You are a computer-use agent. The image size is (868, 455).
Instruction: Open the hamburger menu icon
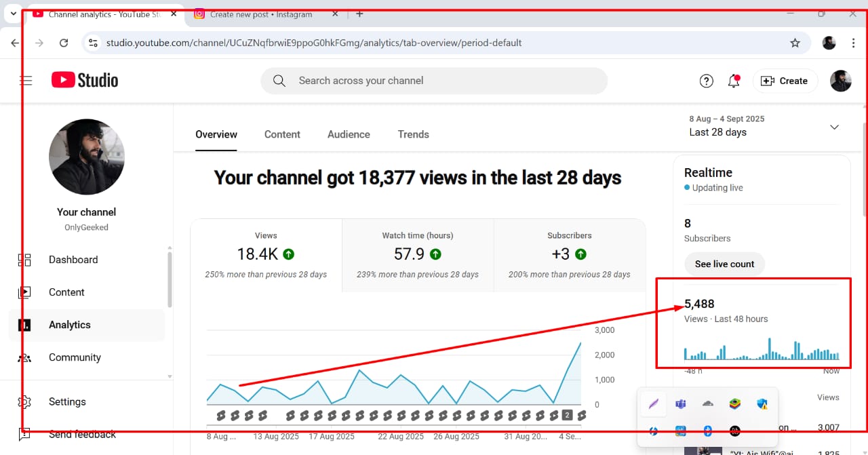pos(26,80)
